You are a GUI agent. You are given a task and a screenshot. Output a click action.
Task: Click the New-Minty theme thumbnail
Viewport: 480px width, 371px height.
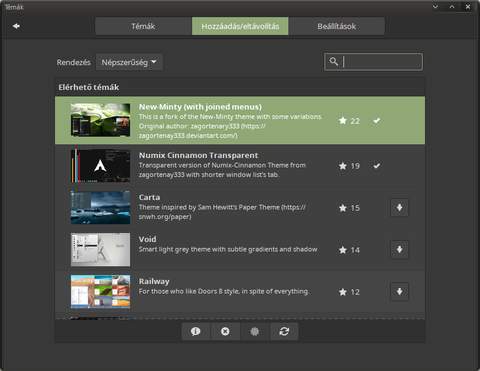click(x=100, y=120)
